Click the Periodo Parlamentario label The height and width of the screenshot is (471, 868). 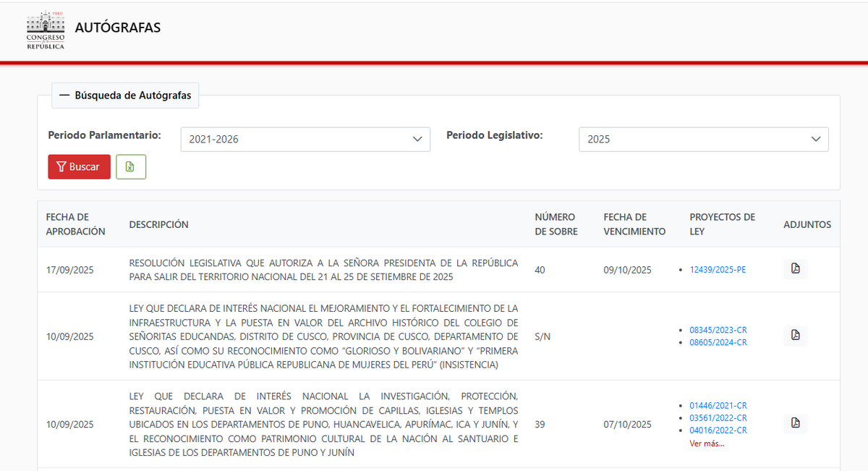point(105,135)
